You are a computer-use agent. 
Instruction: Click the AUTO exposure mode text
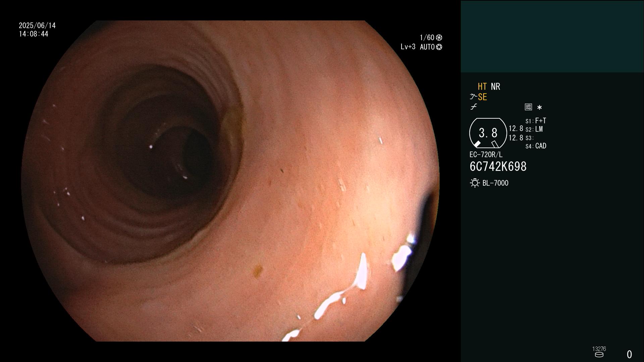point(427,47)
